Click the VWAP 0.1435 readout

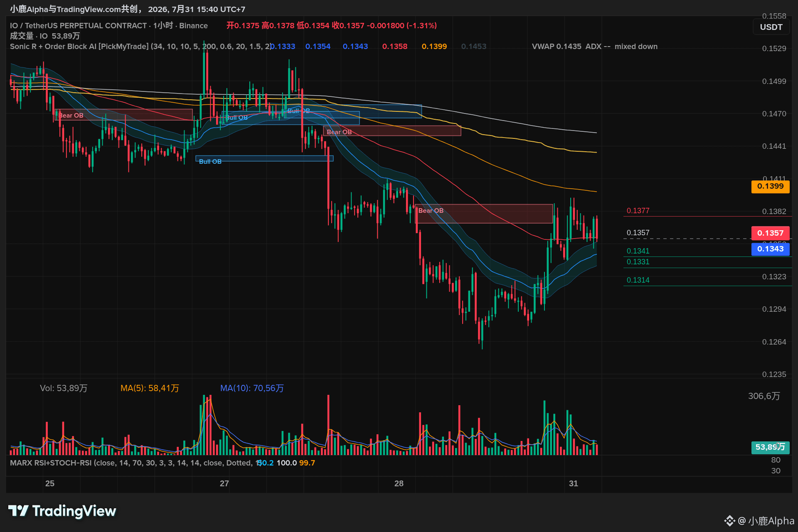point(557,47)
